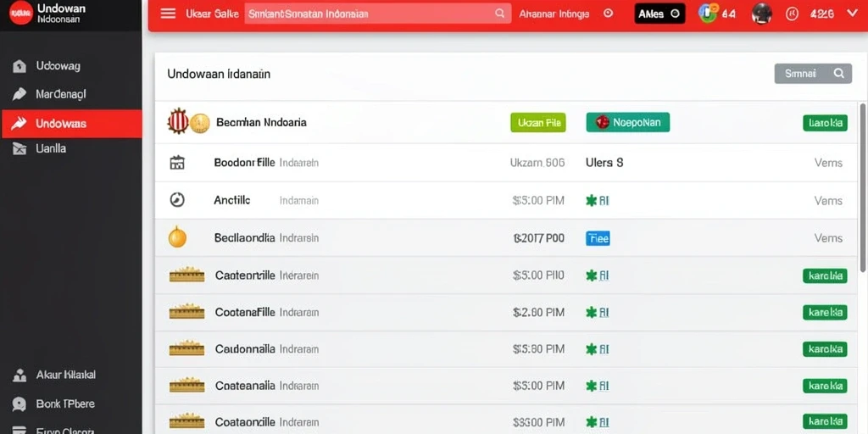This screenshot has height=434, width=868.
Task: Select the Undowas item in sidebar
Action: (x=71, y=123)
